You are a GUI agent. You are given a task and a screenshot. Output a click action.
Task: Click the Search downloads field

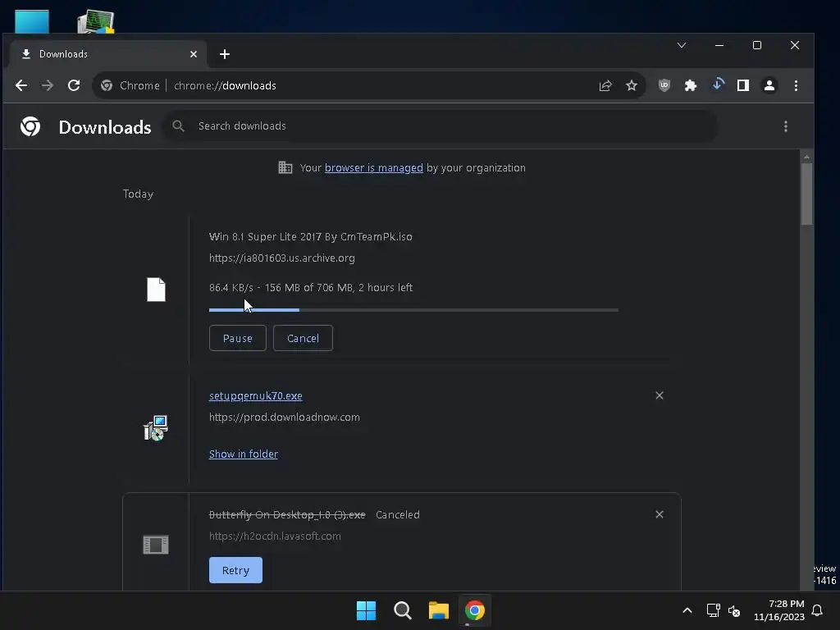[x=440, y=126]
